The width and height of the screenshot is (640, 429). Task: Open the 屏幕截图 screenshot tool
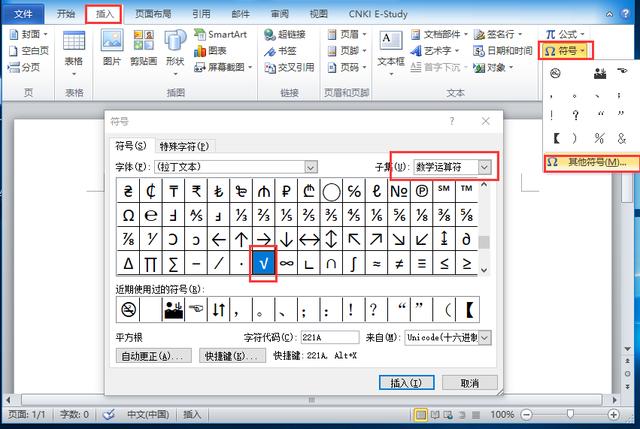click(x=223, y=67)
